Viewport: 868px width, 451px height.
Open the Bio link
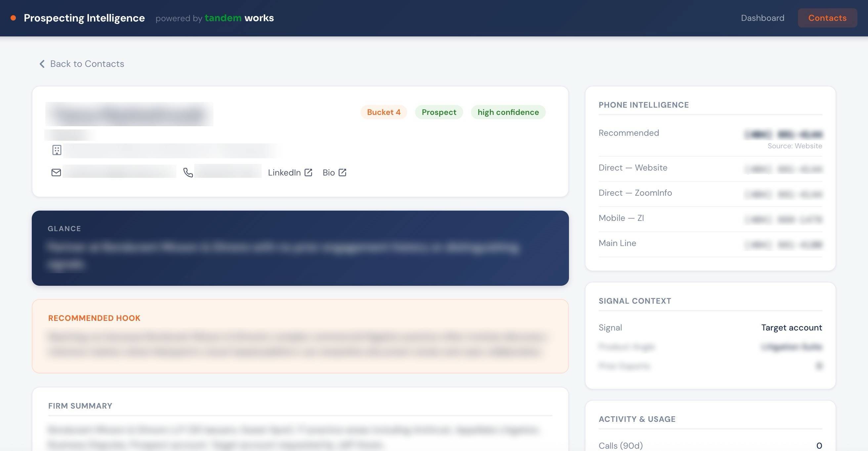click(x=328, y=173)
